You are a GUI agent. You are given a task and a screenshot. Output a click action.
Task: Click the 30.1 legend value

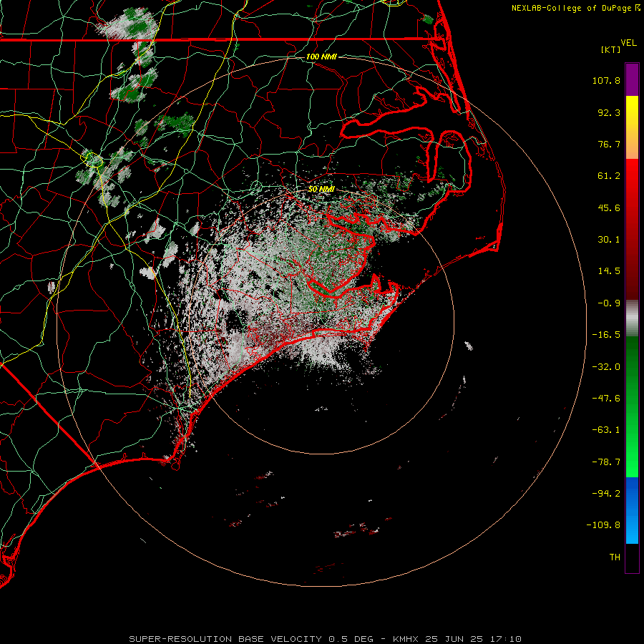click(609, 240)
